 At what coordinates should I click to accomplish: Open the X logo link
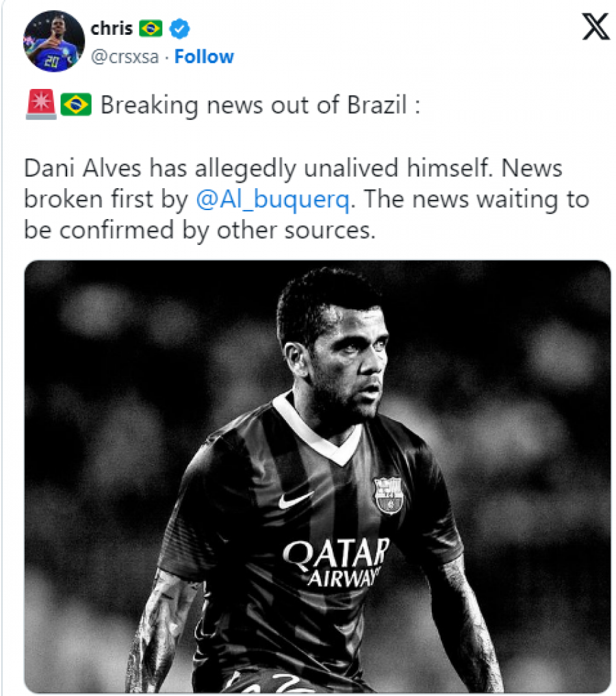click(x=595, y=27)
